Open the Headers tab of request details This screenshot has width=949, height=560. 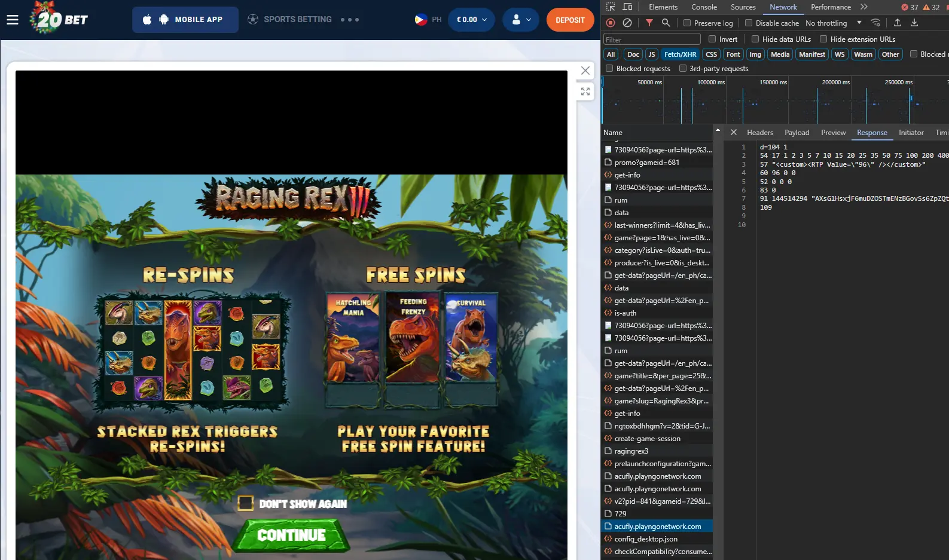click(760, 133)
